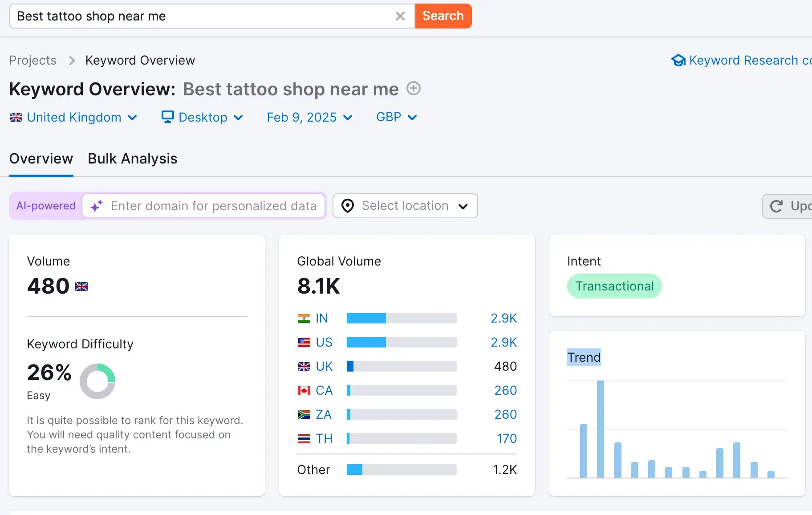Open the United Kingdom country dropdown
Image resolution: width=812 pixels, height=515 pixels.
click(x=73, y=117)
